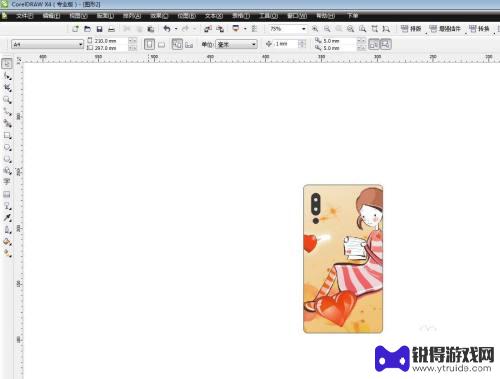The width and height of the screenshot is (500, 379).
Task: Expand the Undo history dropdown arrow
Action: (x=176, y=29)
